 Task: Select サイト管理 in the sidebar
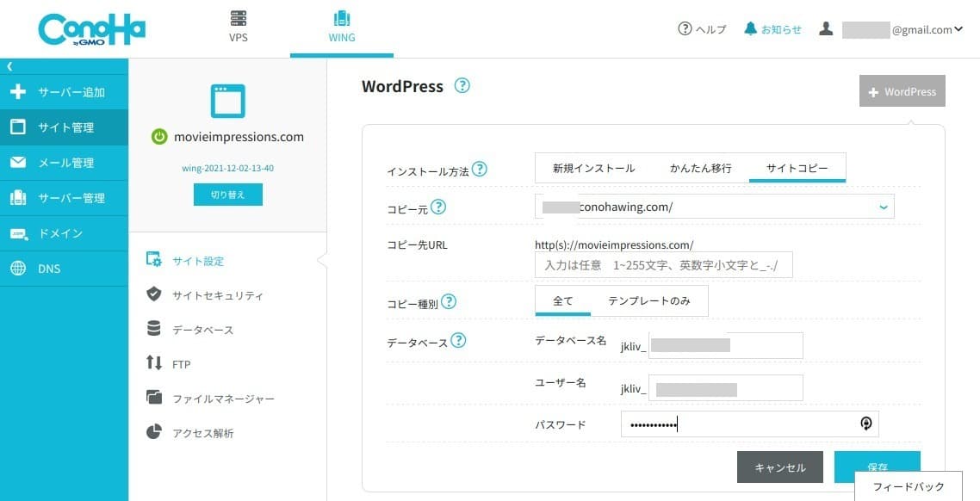[64, 127]
